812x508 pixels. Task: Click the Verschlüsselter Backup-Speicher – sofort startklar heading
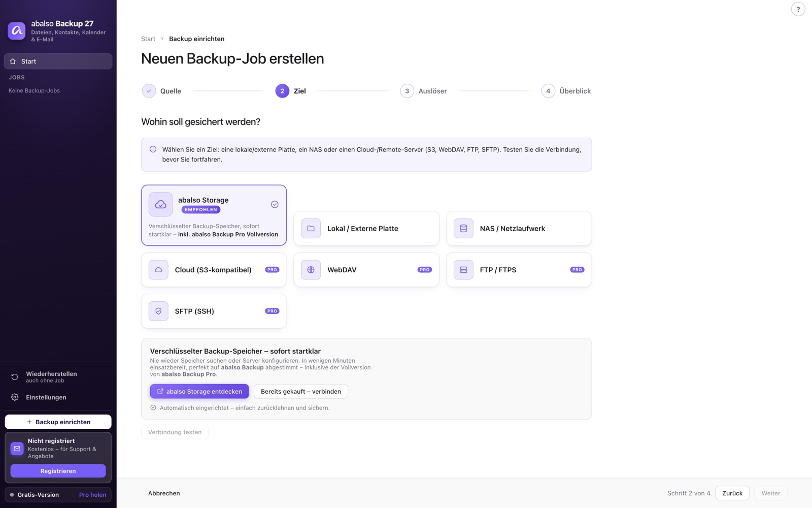tap(235, 351)
